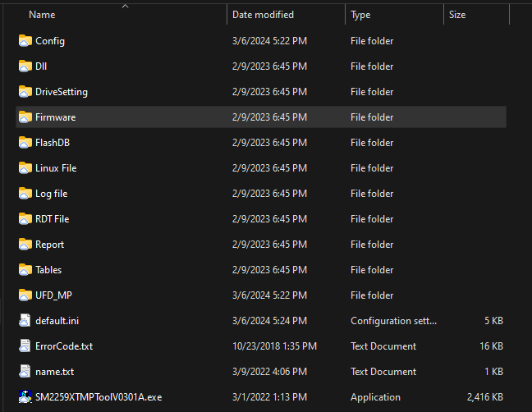Highlight the Log file folder row
532x412 pixels.
click(x=52, y=194)
